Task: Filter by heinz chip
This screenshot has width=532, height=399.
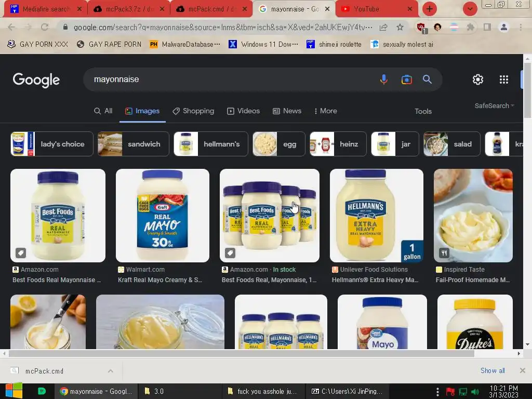Action: coord(338,144)
